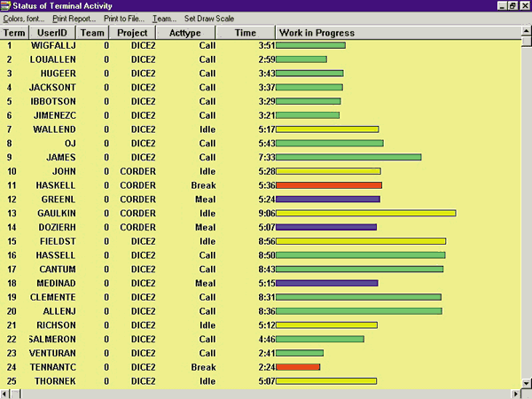Open the Colors, font... menu
This screenshot has height=399, width=532.
point(24,19)
